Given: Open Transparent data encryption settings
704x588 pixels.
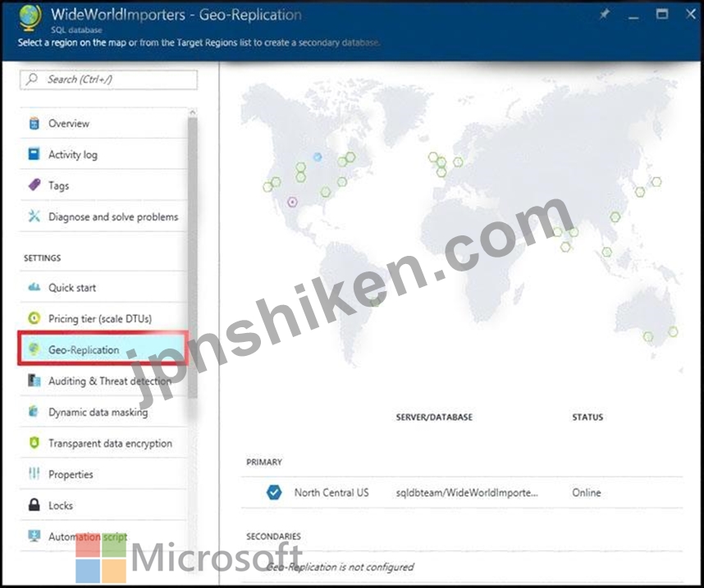Looking at the screenshot, I should (103, 443).
